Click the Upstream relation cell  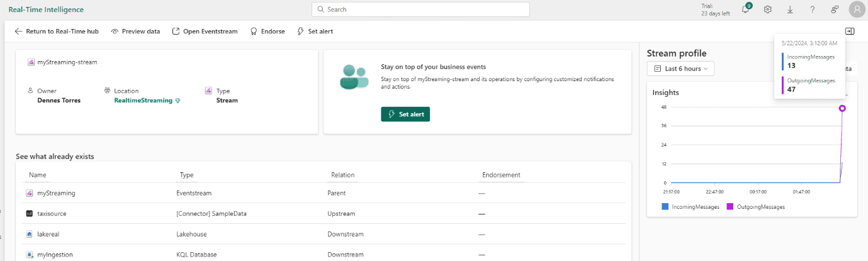[x=341, y=214]
